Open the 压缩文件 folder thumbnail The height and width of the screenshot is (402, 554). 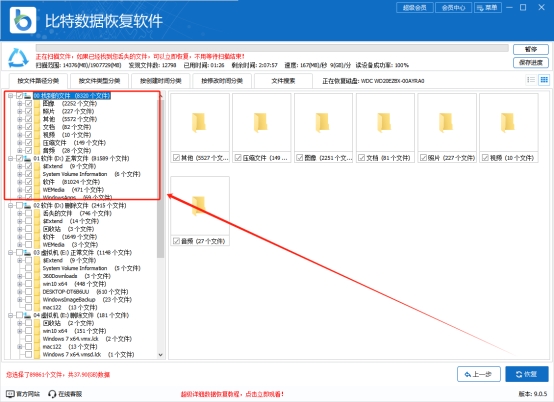[261, 123]
